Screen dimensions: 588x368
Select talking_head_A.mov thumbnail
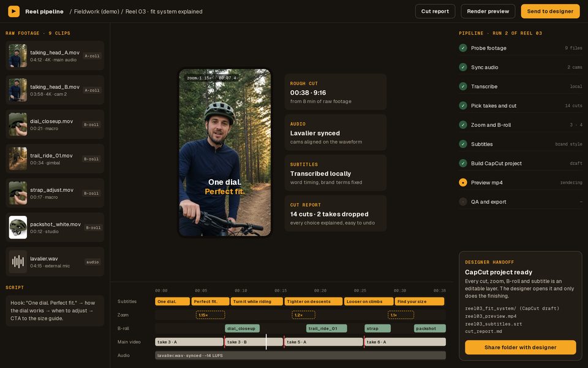(18, 56)
